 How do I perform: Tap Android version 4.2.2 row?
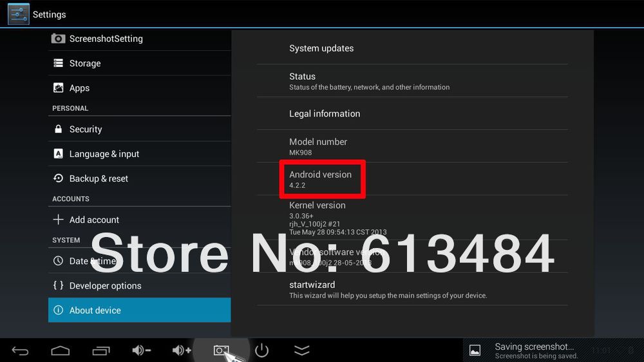[412, 179]
